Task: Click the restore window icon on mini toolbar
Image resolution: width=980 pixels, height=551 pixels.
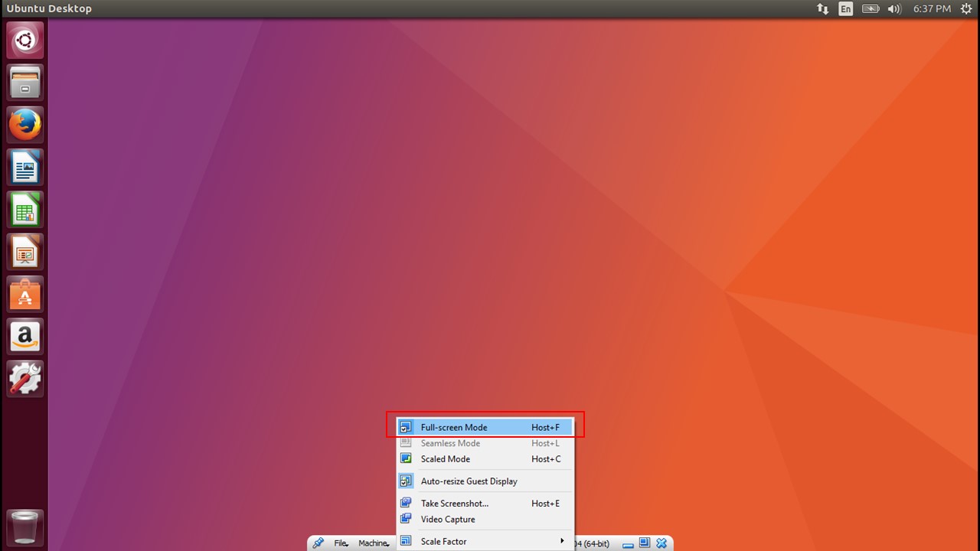Action: pyautogui.click(x=645, y=543)
